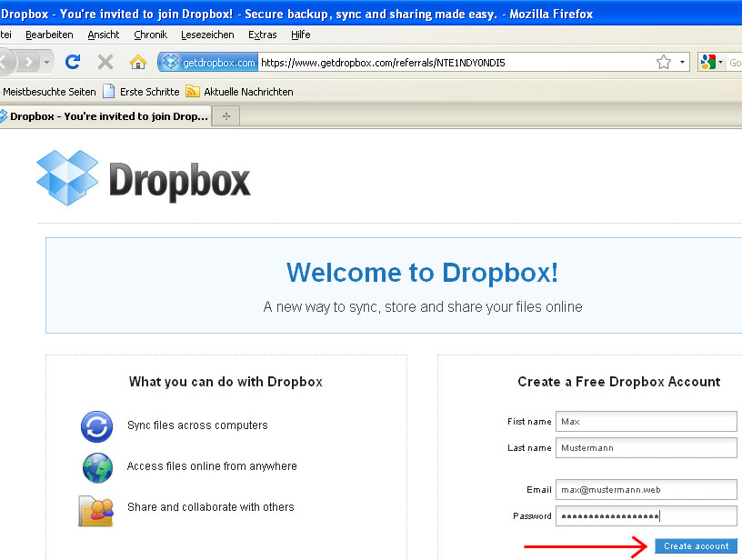This screenshot has width=742, height=560.
Task: Click the Erste Schritte bookmark page icon
Action: coord(109,91)
